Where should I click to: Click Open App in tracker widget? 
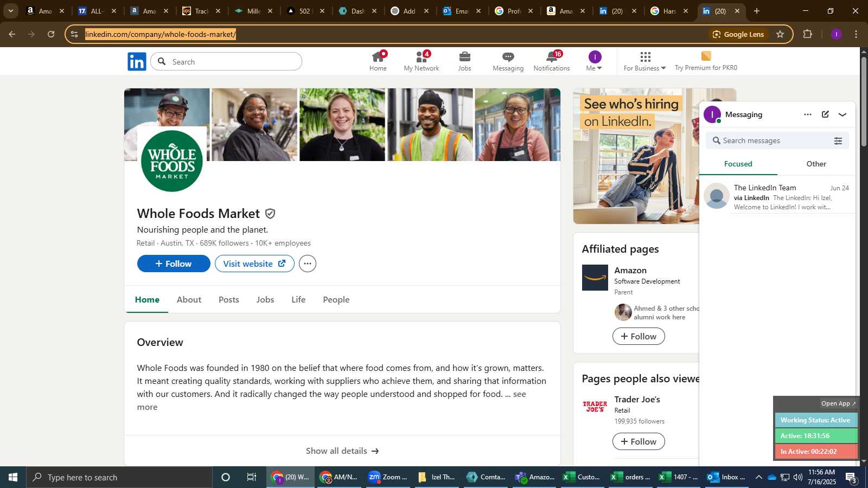tap(838, 403)
